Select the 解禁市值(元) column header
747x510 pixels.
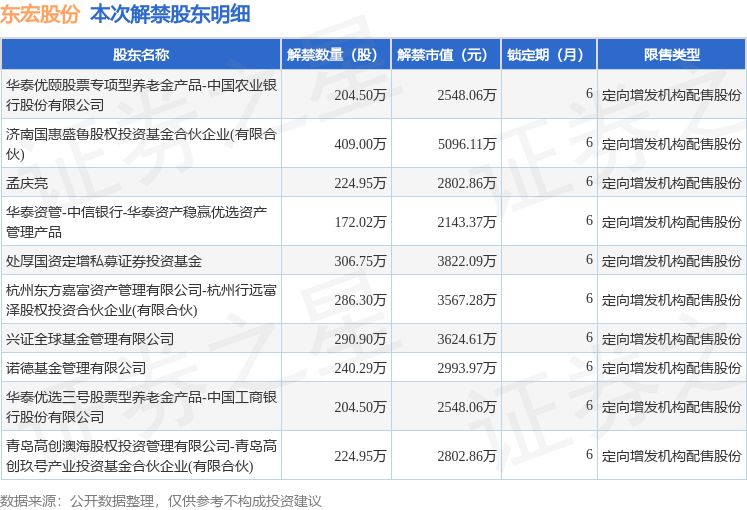(446, 55)
